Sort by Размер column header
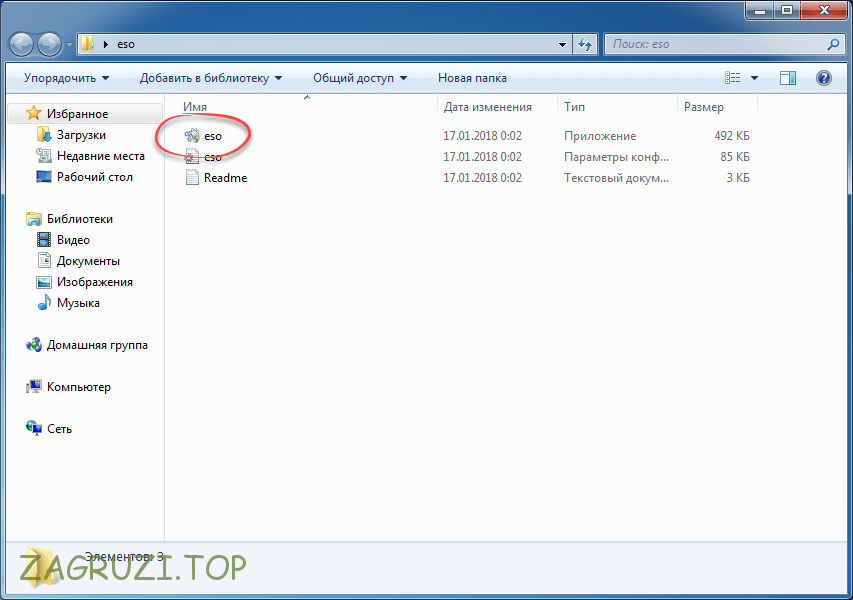This screenshot has width=853, height=600. click(x=703, y=107)
